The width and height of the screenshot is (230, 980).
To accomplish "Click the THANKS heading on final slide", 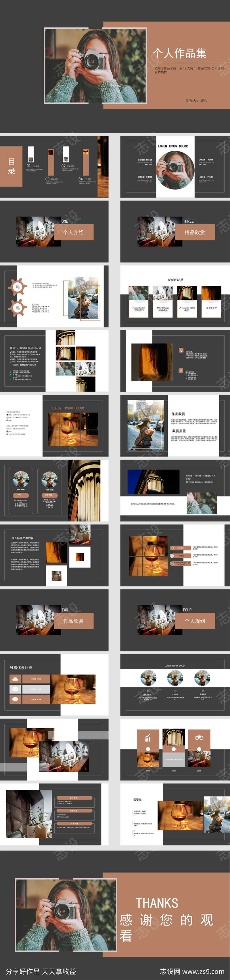I will click(157, 903).
